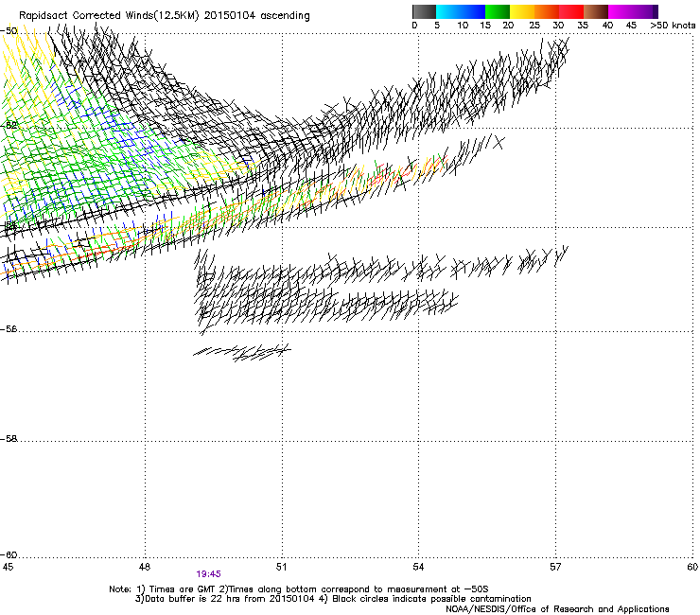Screen dimensions: 700x615
Task: Click the latitude label -50 on left axis
Action: [9, 31]
